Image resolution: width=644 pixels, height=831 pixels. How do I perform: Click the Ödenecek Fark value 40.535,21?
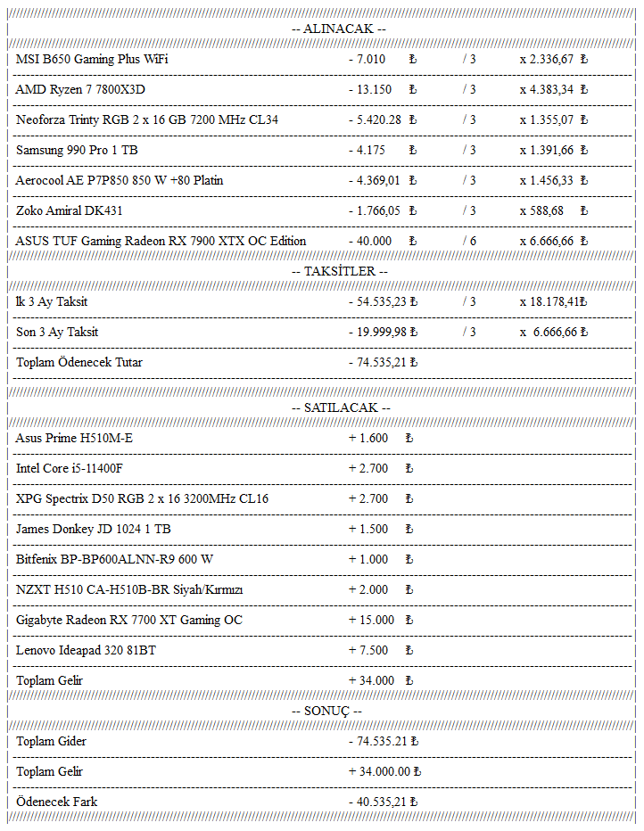pos(384,802)
